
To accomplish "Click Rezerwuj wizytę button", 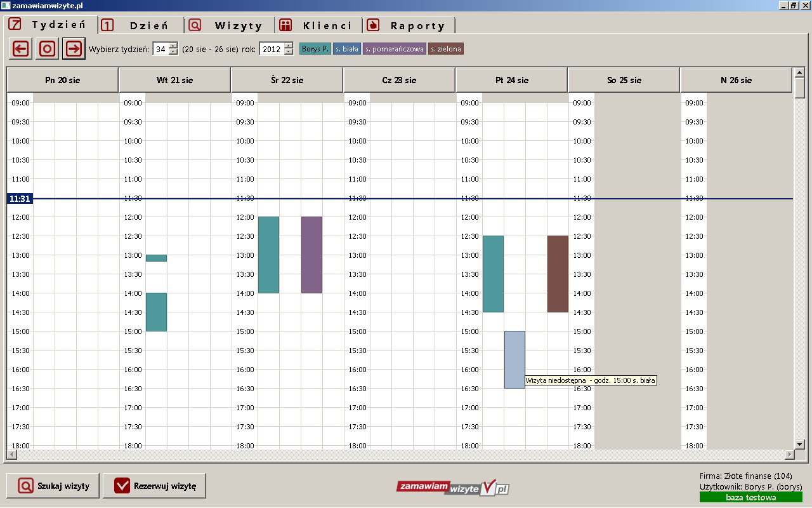I will (x=154, y=486).
